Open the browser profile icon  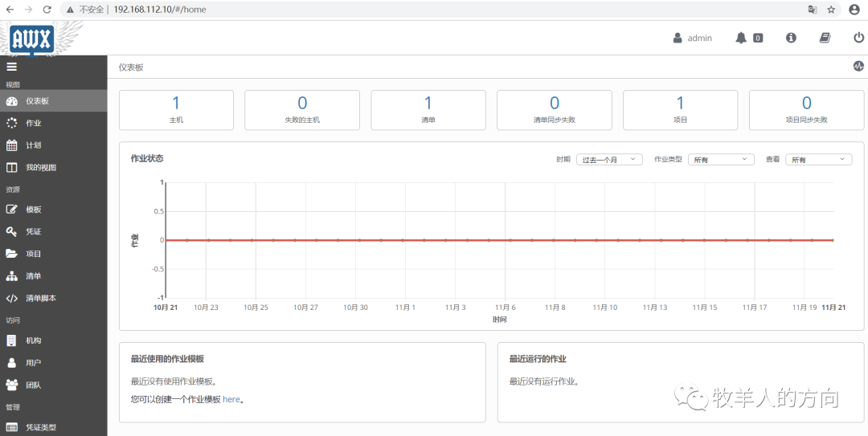click(x=854, y=10)
